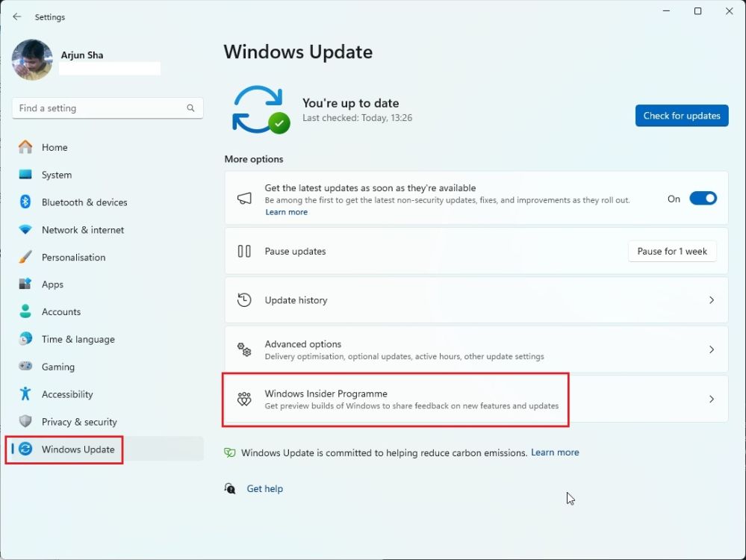Click the Windows Insider Programme hearts icon
Viewport: 746px width, 560px height.
pos(244,399)
